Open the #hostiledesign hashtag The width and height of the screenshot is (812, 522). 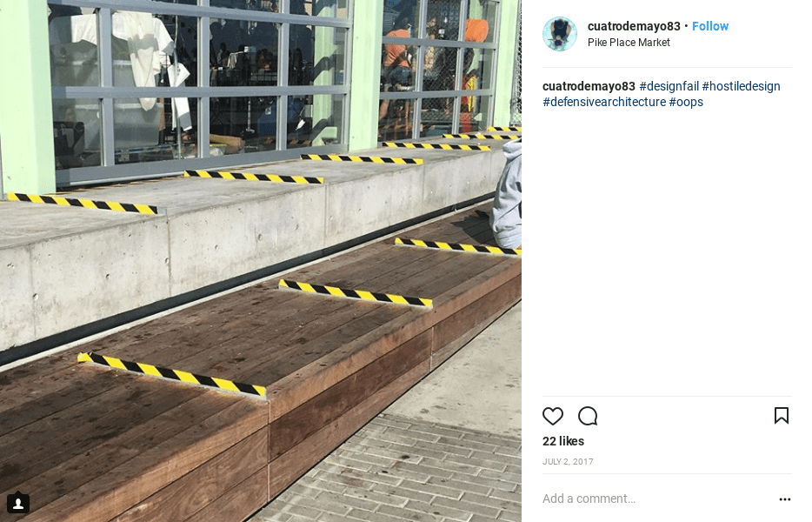click(x=741, y=86)
